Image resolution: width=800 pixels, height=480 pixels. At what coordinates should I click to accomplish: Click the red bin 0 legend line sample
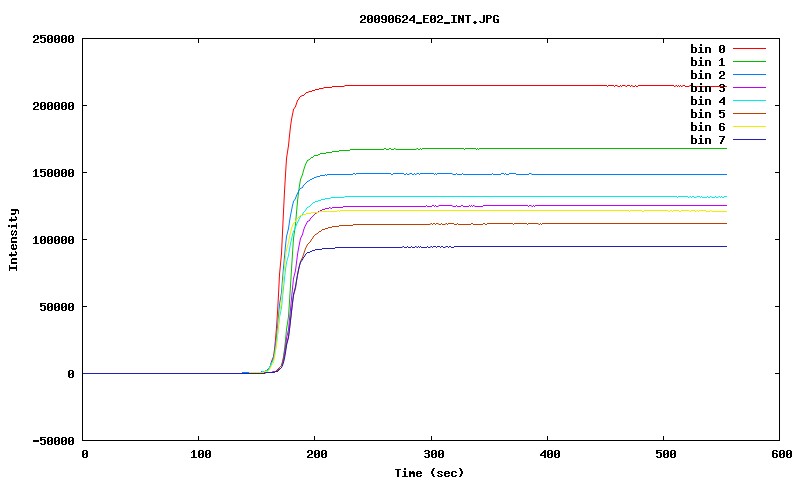pyautogui.click(x=749, y=48)
